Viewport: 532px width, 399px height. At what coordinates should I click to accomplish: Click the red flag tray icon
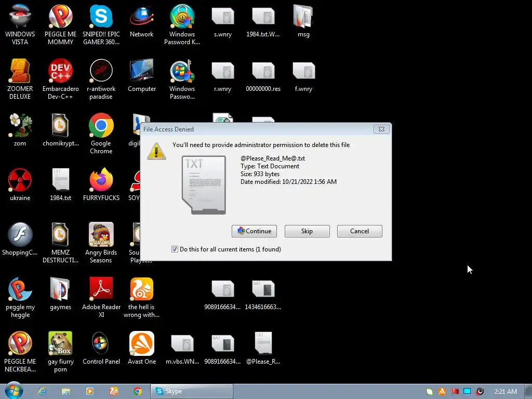[455, 392]
